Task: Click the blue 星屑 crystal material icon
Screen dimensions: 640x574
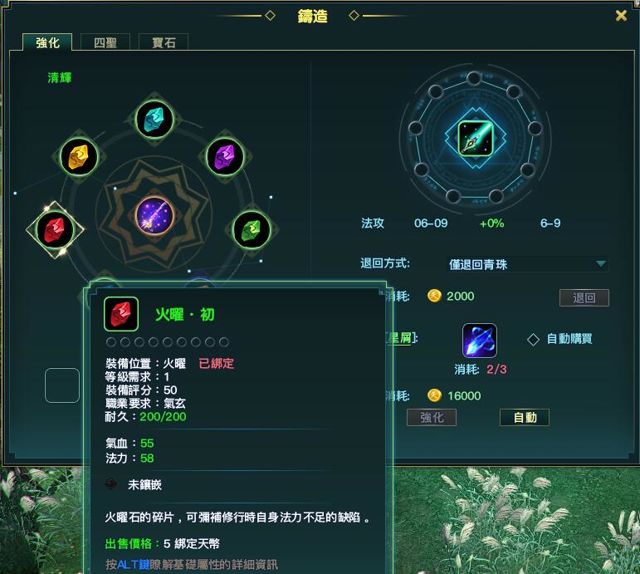Action: pyautogui.click(x=479, y=340)
